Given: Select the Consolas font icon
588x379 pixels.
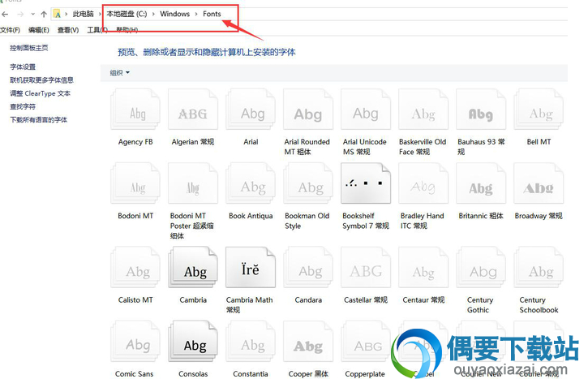Looking at the screenshot, I should pyautogui.click(x=193, y=341).
